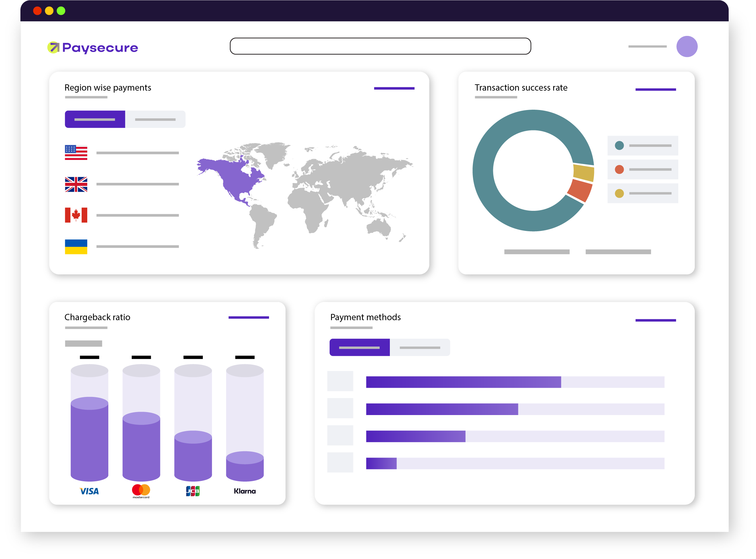Open the menu beside Transaction success rate title
Screen dimensions: 756x559
tap(656, 89)
